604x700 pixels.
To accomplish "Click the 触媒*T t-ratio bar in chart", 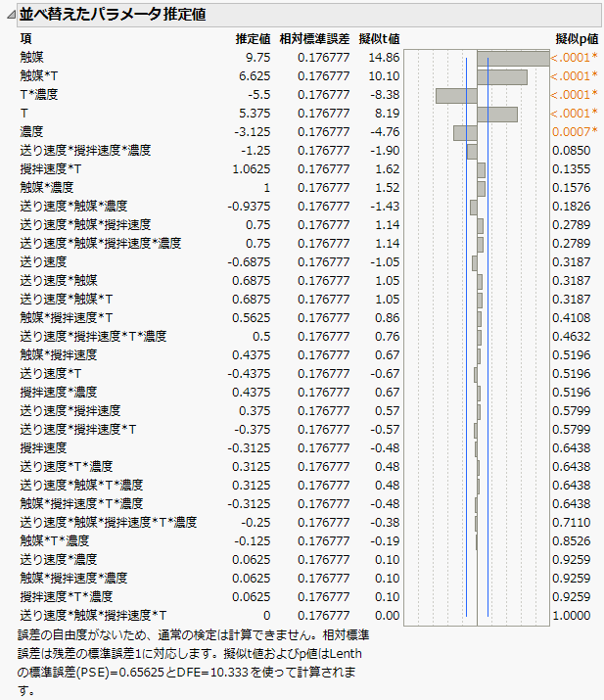I will pos(502,77).
